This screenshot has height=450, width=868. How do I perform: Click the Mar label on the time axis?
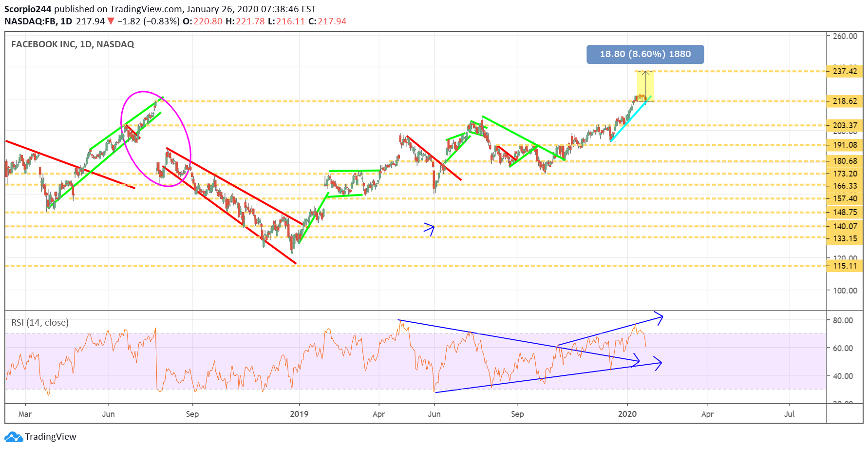[x=25, y=414]
